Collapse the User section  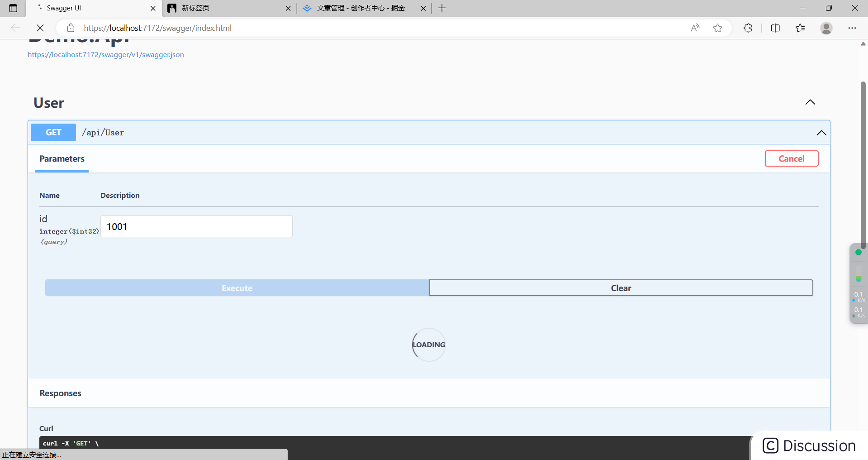(x=810, y=102)
